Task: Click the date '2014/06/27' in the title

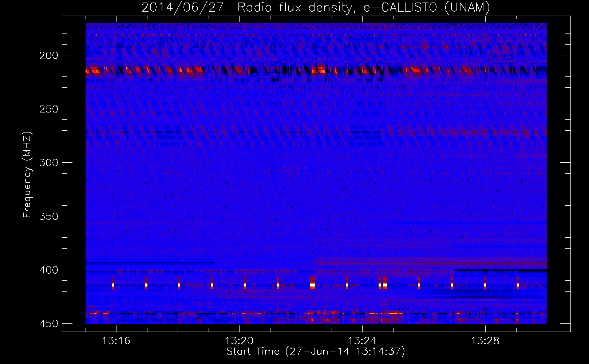Action: point(182,7)
